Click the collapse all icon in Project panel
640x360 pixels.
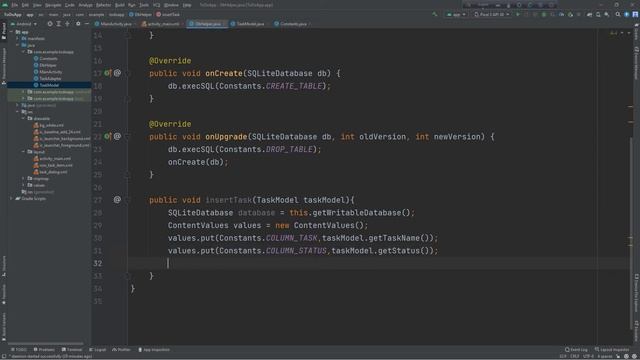67,24
